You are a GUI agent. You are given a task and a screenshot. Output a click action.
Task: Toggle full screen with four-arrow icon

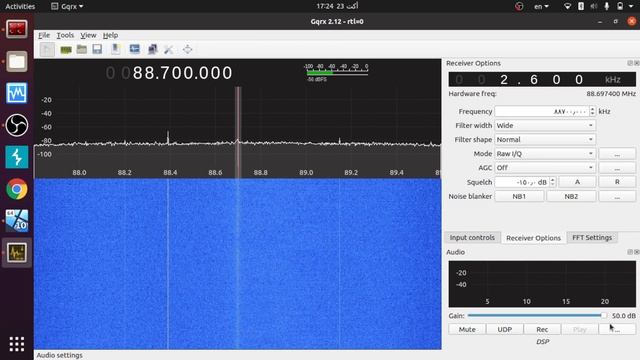click(x=187, y=49)
